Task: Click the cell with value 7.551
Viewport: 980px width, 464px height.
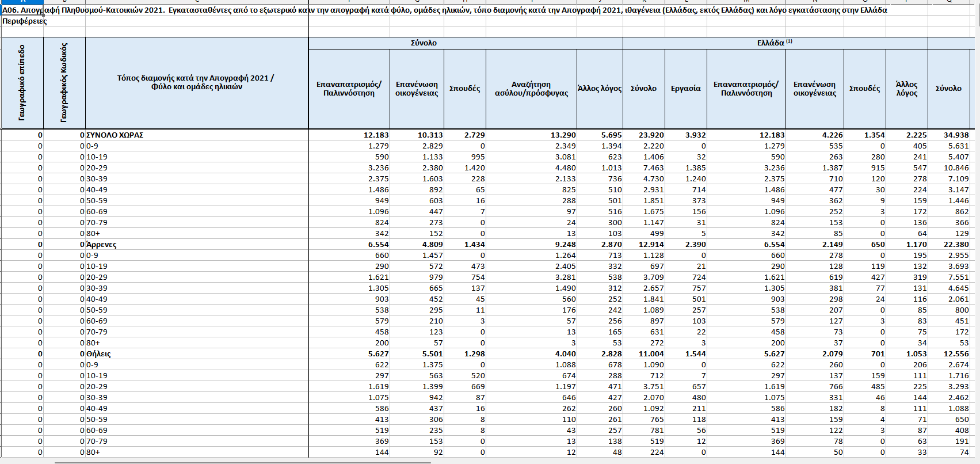Action: (x=949, y=277)
